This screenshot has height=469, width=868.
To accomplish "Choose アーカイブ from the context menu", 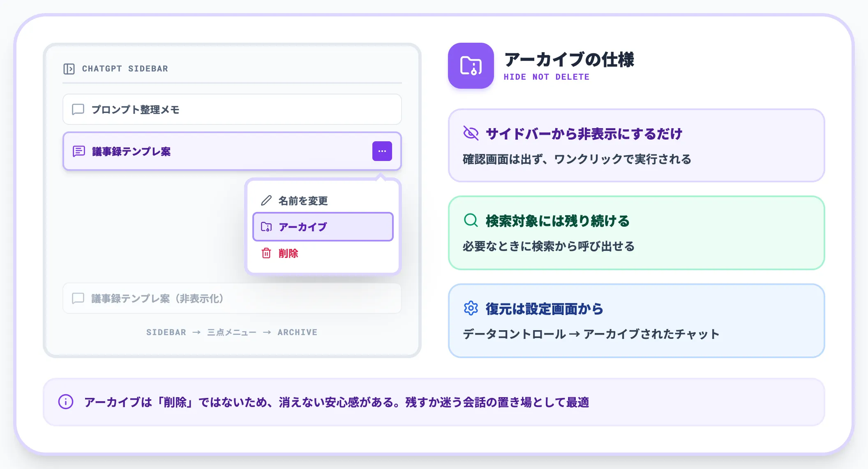I will click(x=323, y=227).
